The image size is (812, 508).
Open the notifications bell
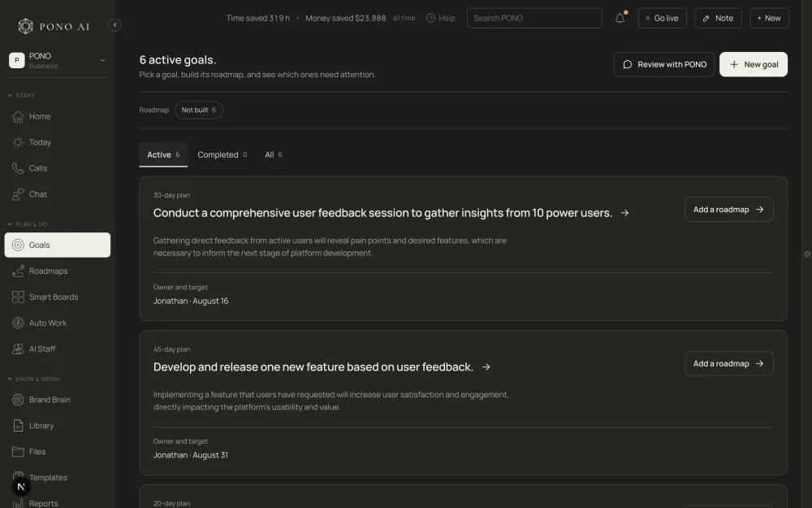click(x=620, y=18)
